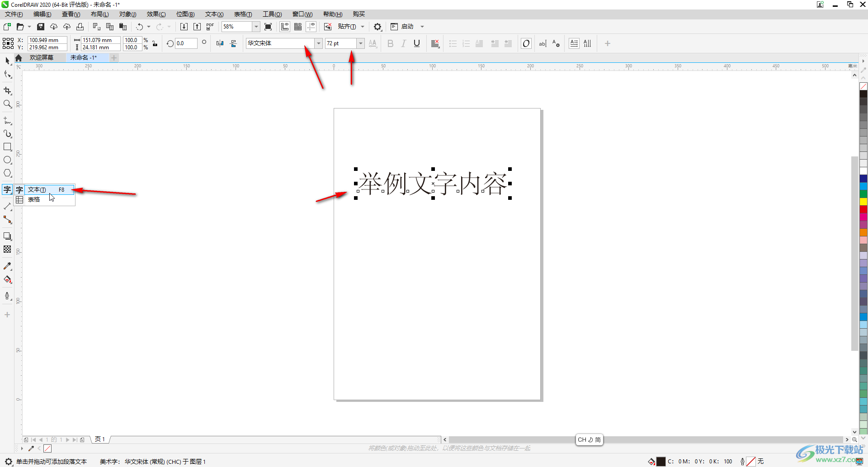Select the Artistic Media tool
The image size is (868, 467).
pos(7,134)
